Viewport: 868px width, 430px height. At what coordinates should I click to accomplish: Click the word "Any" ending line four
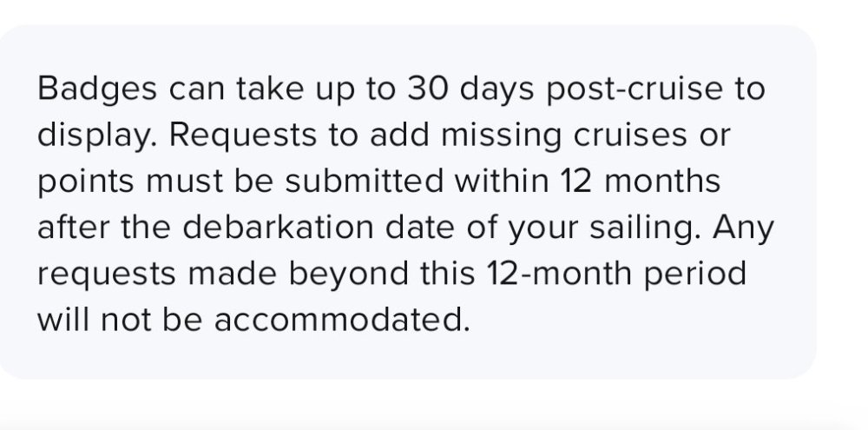tap(743, 228)
